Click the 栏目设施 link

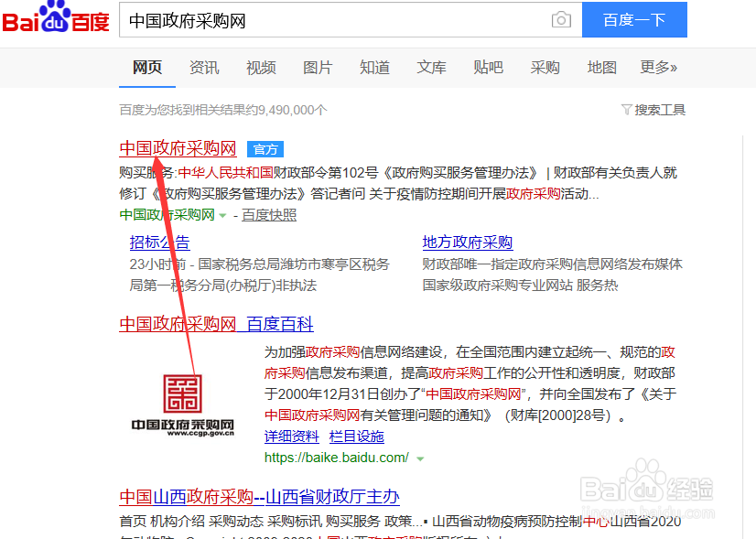tap(356, 437)
